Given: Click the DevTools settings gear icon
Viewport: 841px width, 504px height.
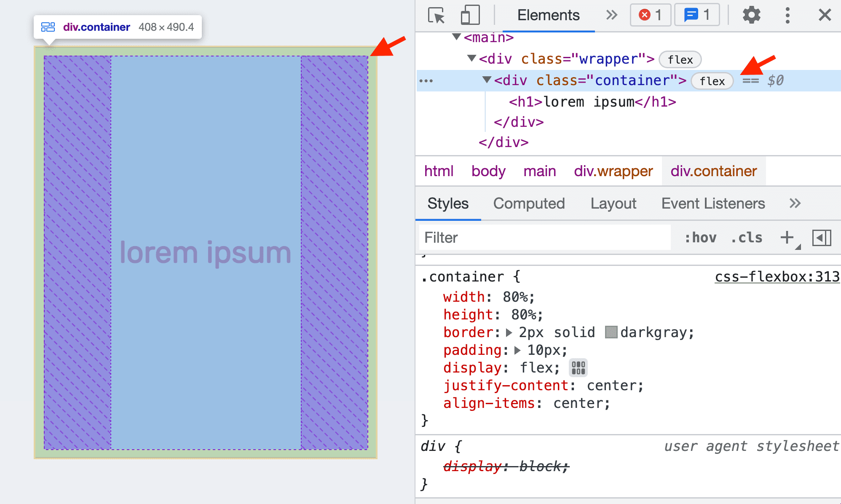Looking at the screenshot, I should [752, 15].
